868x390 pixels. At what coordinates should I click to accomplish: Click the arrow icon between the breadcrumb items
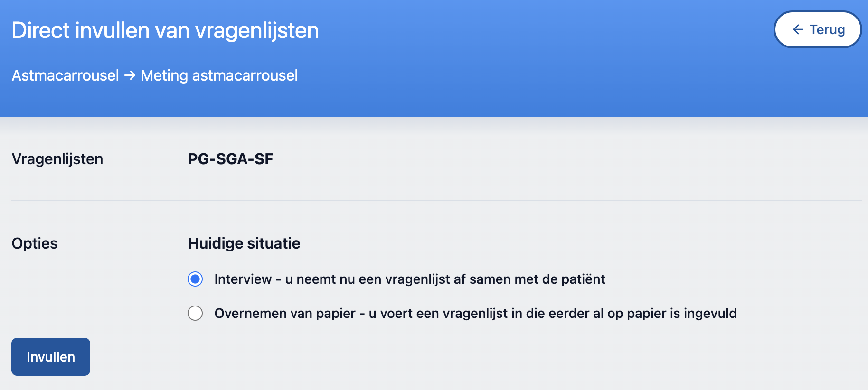click(x=130, y=75)
